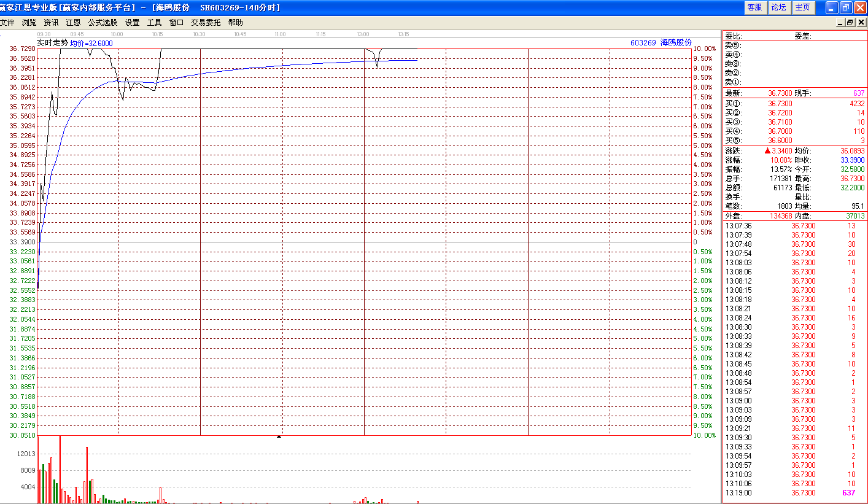Click the 13:00 time axis label
The image size is (868, 504).
coord(363,34)
